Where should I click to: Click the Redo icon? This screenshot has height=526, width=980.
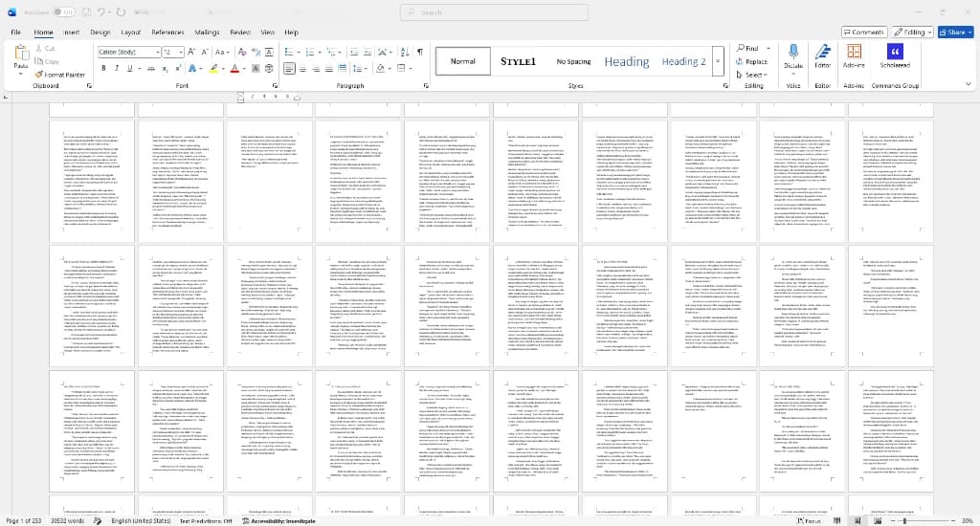coord(121,11)
